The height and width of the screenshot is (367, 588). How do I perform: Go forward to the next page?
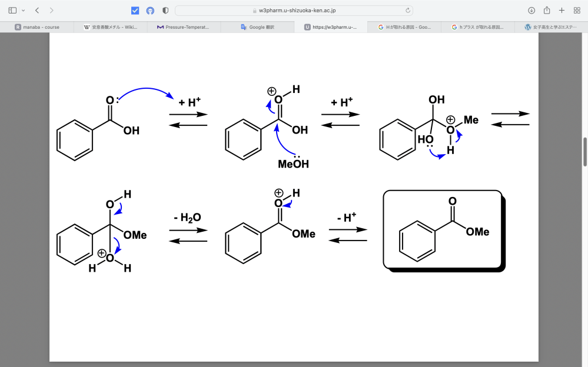pos(52,11)
